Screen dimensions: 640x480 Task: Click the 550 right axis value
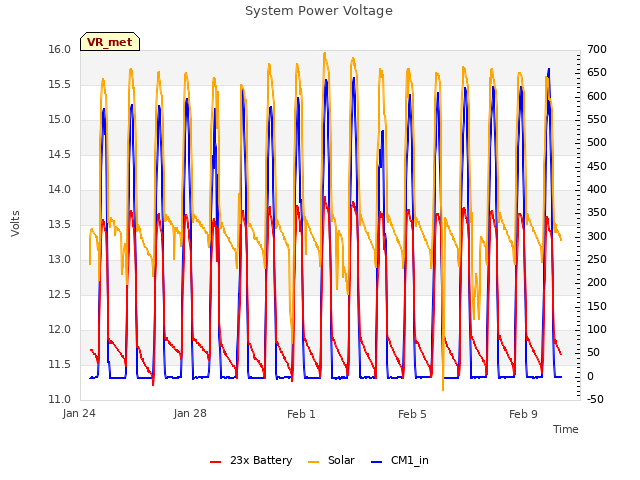coord(597,120)
